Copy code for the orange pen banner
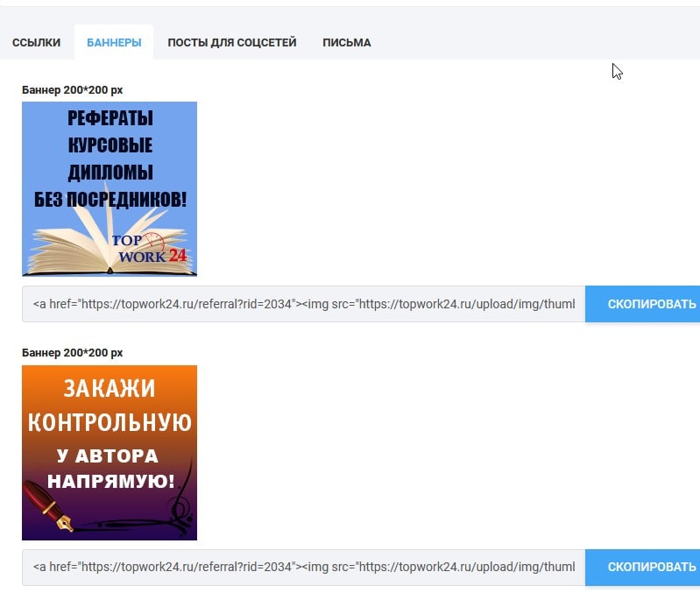700x593 pixels. pyautogui.click(x=643, y=567)
